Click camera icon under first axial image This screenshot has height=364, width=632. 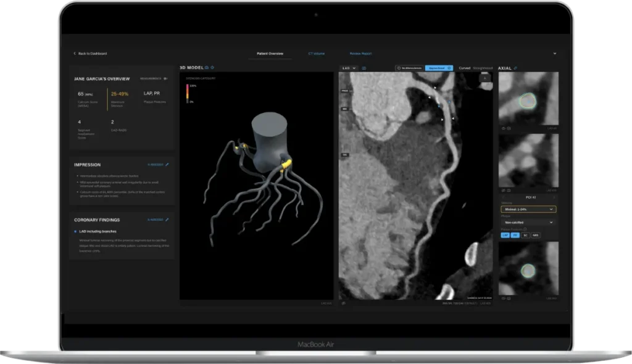(509, 128)
